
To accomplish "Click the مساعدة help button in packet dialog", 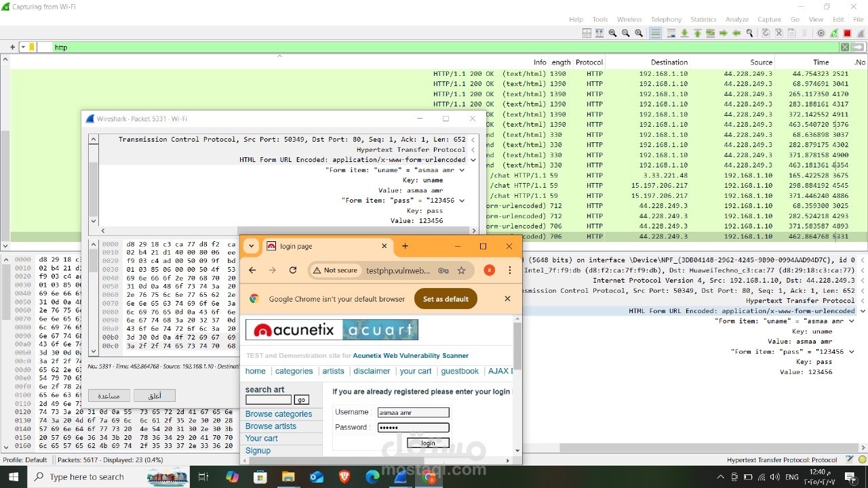I will click(x=109, y=395).
